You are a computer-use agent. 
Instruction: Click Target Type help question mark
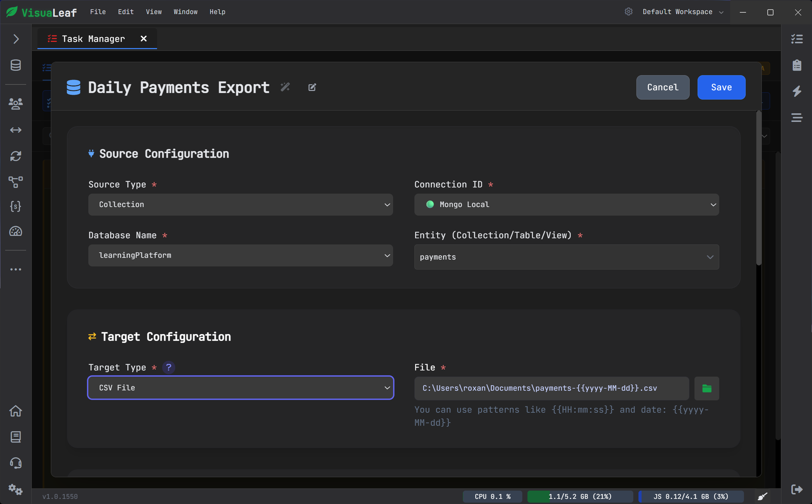pos(168,367)
